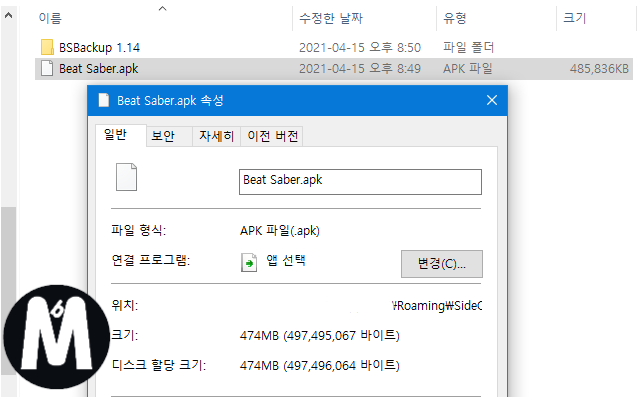Click the 파일 폴더 type cell

pos(468,47)
